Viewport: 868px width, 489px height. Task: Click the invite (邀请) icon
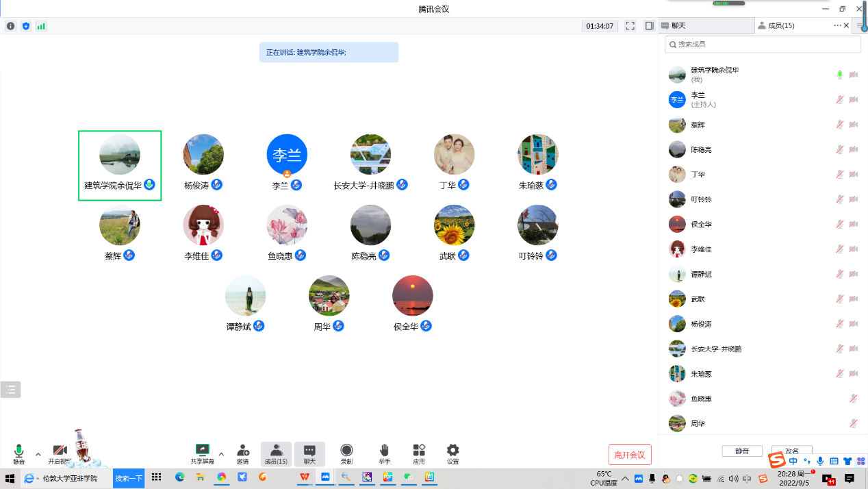point(243,453)
